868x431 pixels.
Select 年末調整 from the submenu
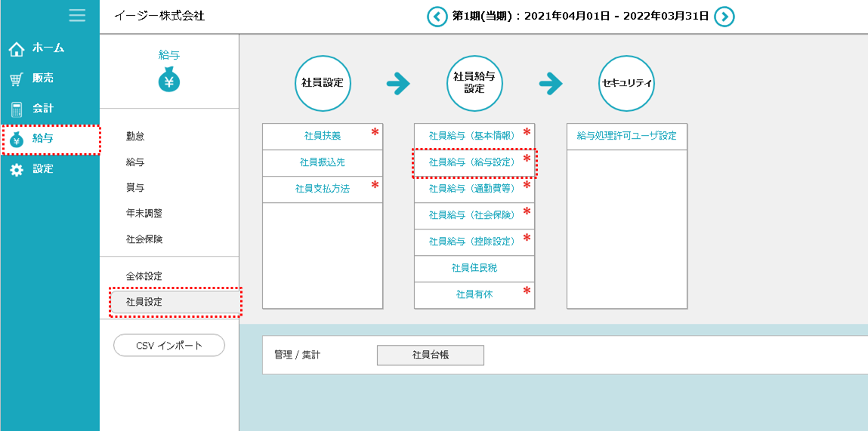pos(144,214)
